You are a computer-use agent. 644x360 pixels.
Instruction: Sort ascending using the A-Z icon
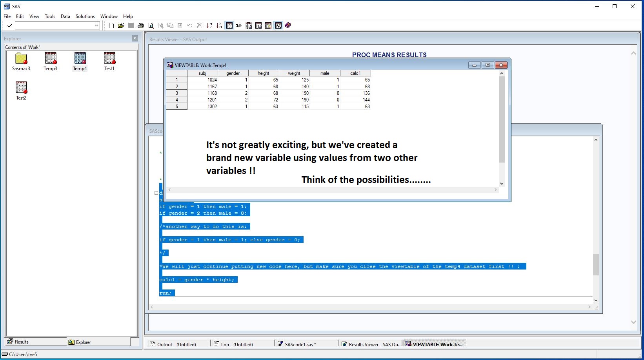point(209,25)
